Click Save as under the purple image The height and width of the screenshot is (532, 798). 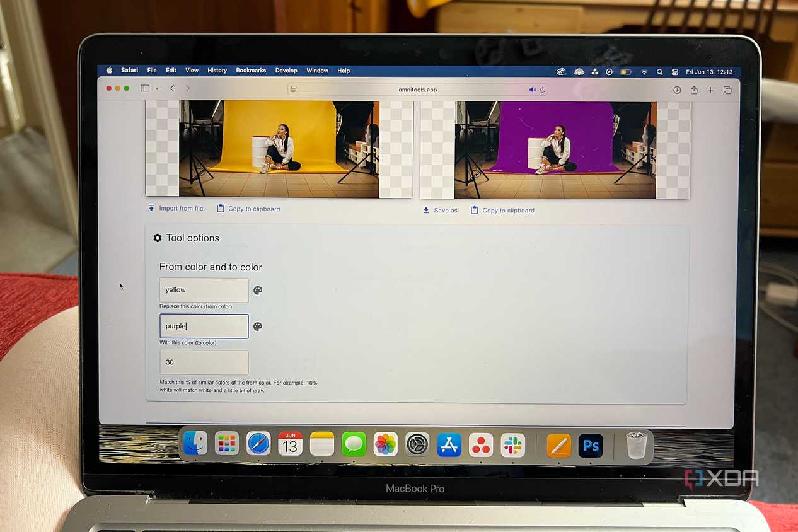(x=441, y=211)
